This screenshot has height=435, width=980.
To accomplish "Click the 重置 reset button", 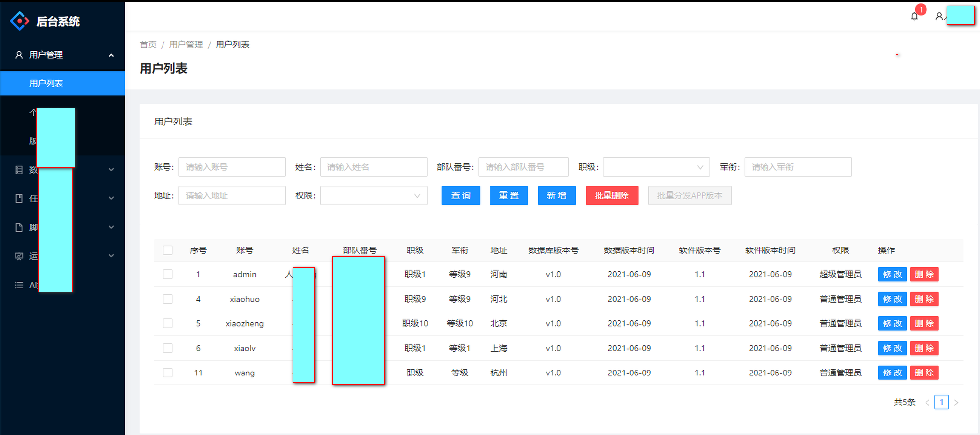I will (509, 195).
